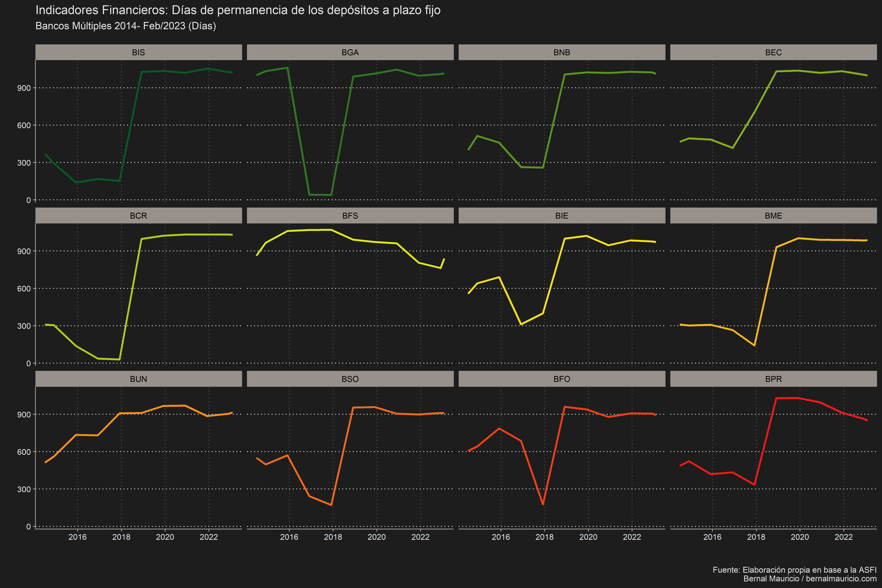Click y-axis label 0 in BCR row
The image size is (882, 588).
(x=29, y=364)
